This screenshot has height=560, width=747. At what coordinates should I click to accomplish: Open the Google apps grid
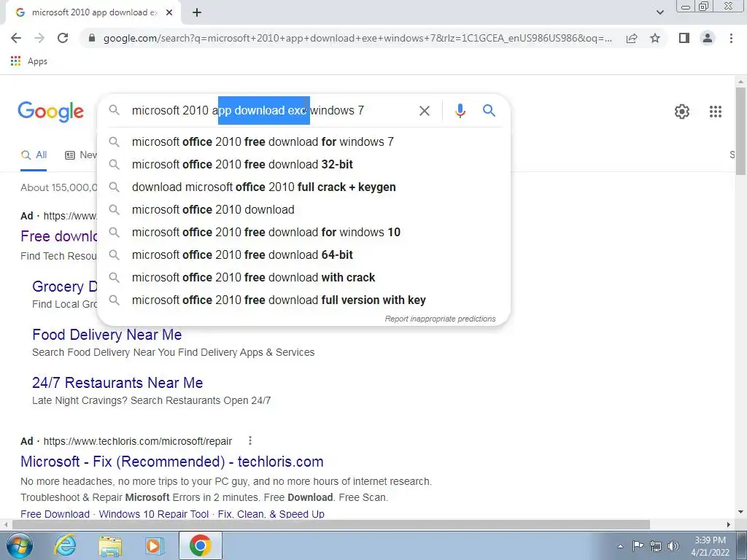[x=715, y=112]
